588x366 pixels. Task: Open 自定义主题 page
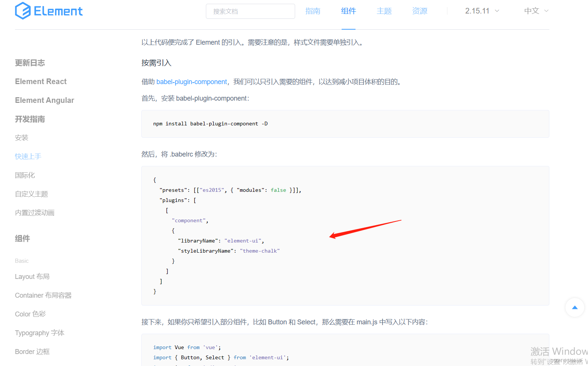[31, 194]
